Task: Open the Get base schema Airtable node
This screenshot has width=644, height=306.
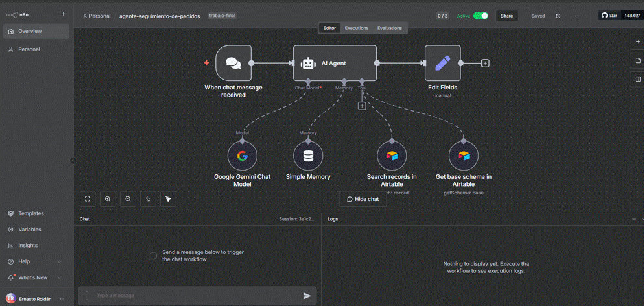Action: tap(463, 156)
